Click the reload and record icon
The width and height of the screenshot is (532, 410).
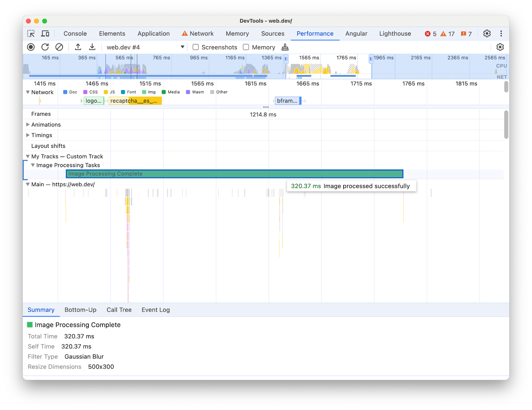tap(45, 47)
